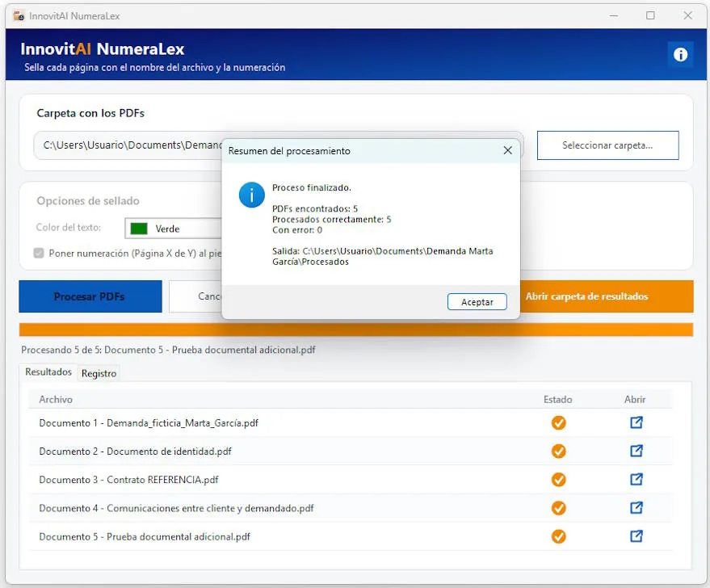
Task: Open Documento 5 Prueba documental via its icon
Action: point(636,536)
